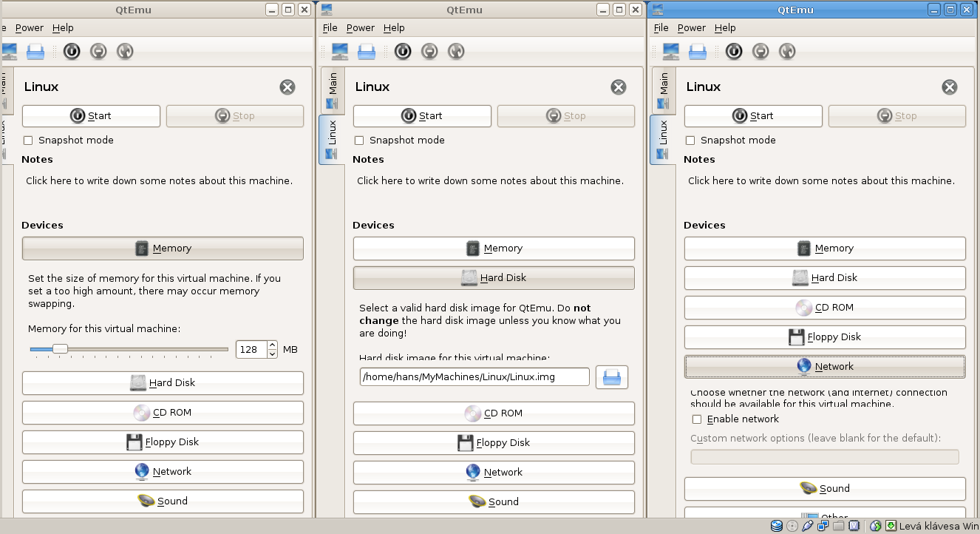Expand CD ROM section in right window
Image resolution: width=980 pixels, height=534 pixels.
[x=825, y=308]
